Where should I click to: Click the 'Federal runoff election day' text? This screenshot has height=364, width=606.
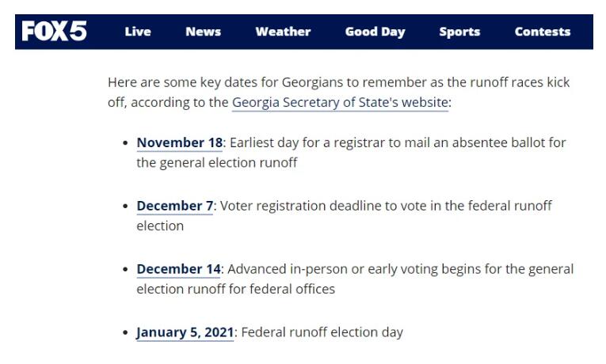click(322, 332)
